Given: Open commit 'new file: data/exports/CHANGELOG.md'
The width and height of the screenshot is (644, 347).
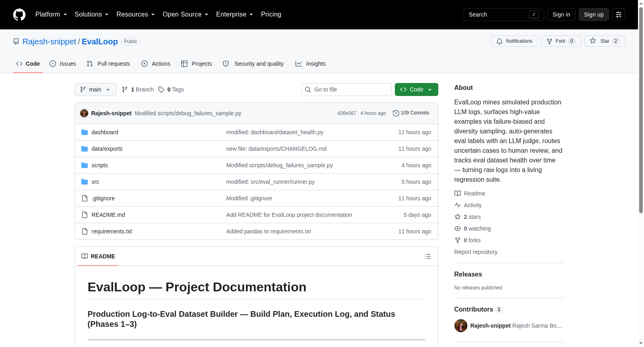Looking at the screenshot, I should tap(276, 149).
